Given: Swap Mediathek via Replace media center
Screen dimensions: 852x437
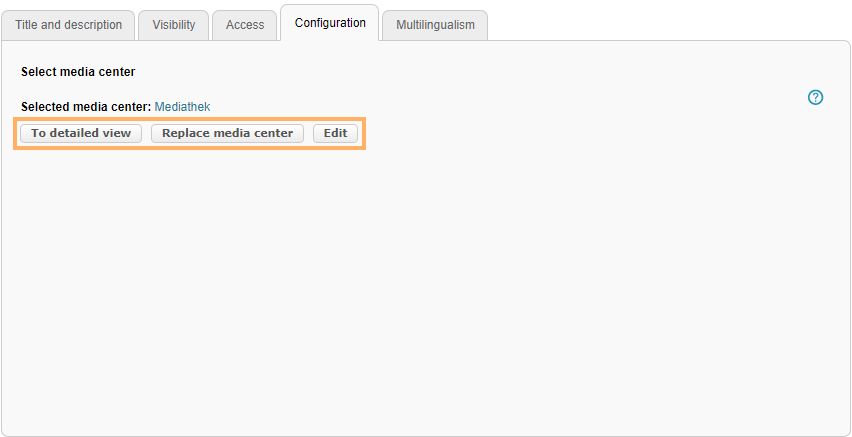Looking at the screenshot, I should point(227,133).
